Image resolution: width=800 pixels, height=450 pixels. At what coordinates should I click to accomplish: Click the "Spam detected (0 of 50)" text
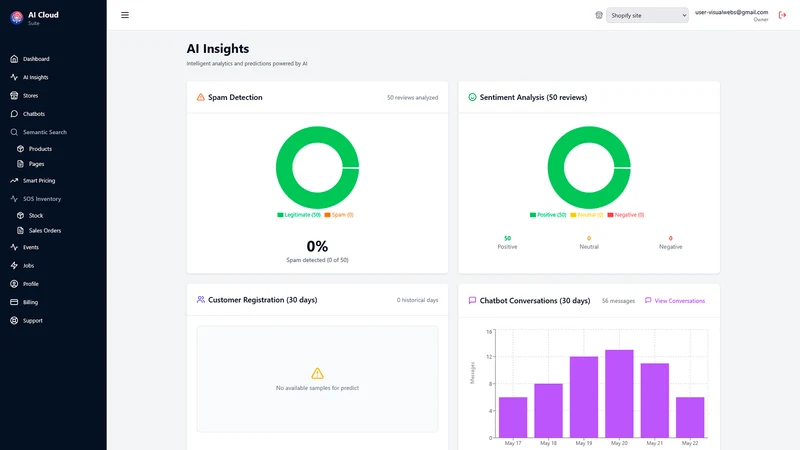[x=317, y=260]
